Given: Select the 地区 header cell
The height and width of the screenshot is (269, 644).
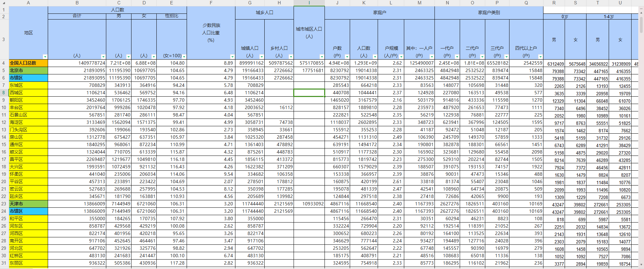Looking at the screenshot, I should 28,33.
